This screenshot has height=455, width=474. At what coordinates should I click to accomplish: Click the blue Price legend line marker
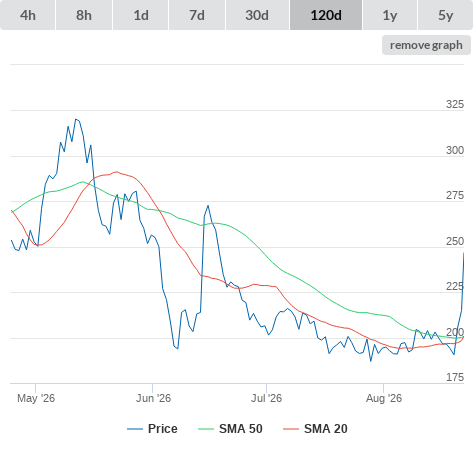135,429
